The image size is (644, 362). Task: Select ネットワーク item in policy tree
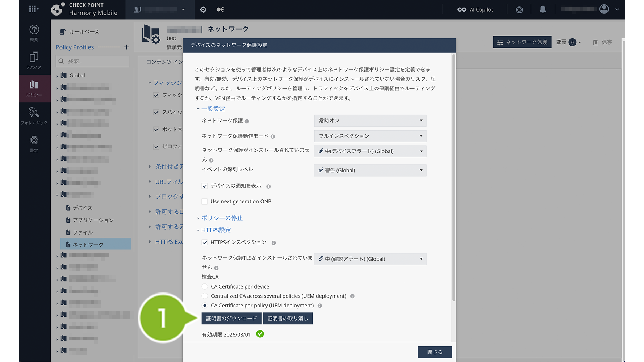point(88,245)
